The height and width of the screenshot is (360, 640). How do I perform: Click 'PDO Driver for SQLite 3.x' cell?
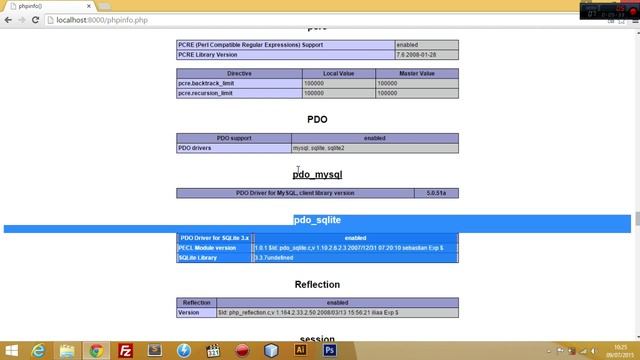pyautogui.click(x=214, y=238)
